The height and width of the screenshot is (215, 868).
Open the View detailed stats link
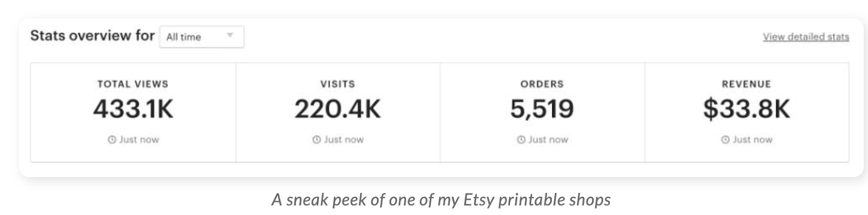tap(806, 37)
